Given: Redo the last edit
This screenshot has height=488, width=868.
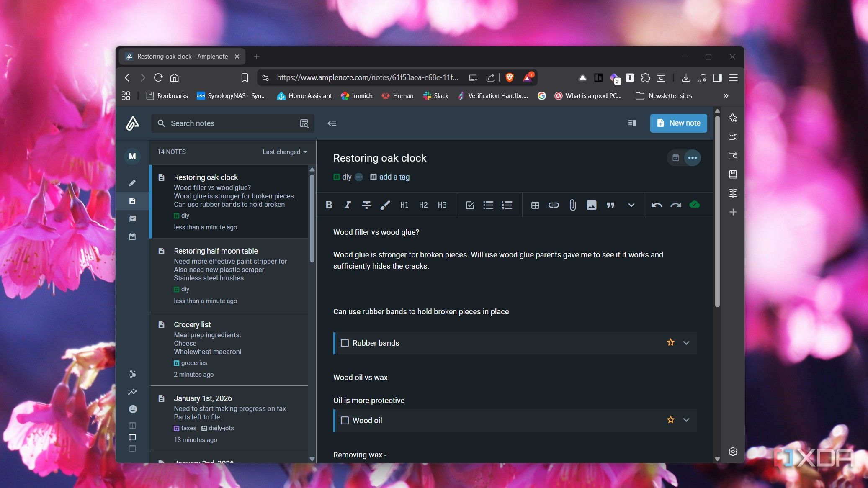Looking at the screenshot, I should coord(675,205).
